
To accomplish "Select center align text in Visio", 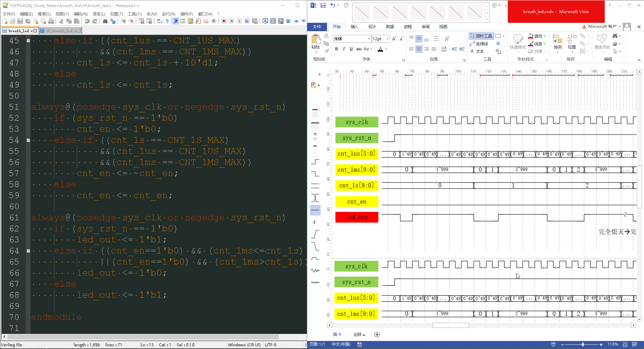I will 419,49.
